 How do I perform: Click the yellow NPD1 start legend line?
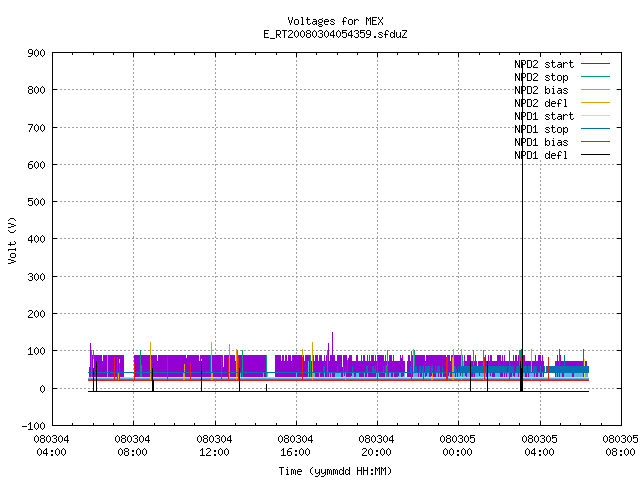coord(596,116)
